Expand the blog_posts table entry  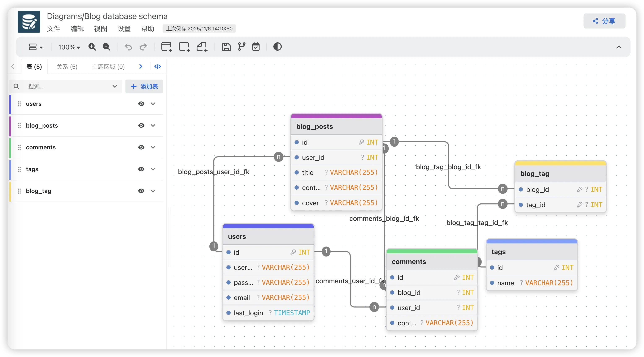pyautogui.click(x=153, y=125)
